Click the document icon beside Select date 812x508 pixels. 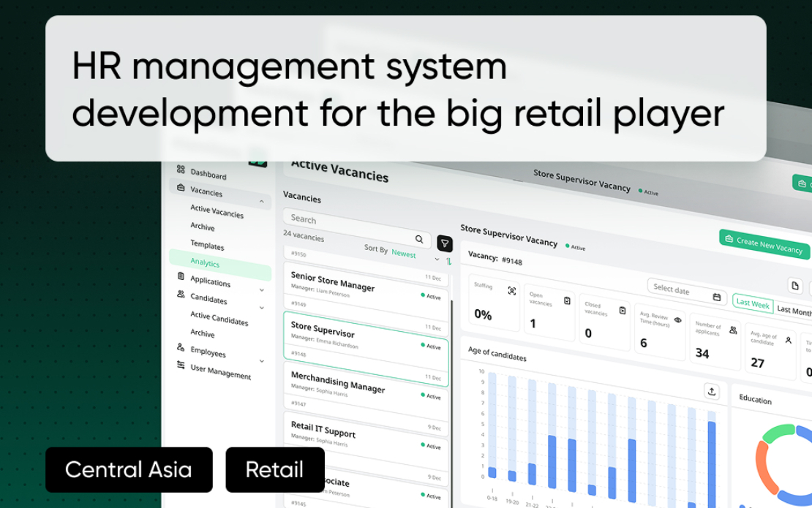coord(795,286)
